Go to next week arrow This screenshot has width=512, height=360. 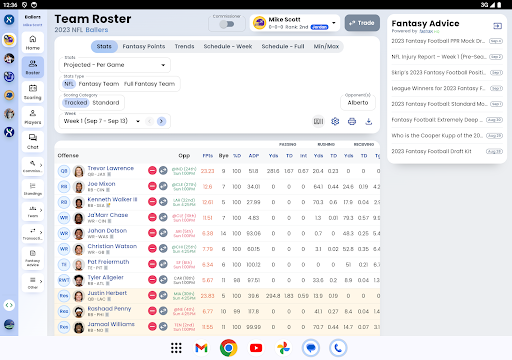[x=161, y=121]
